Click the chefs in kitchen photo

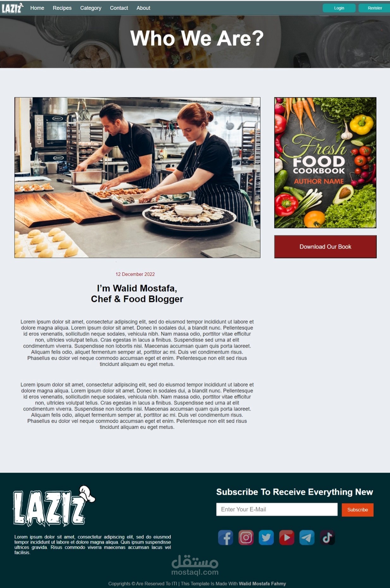point(137,178)
